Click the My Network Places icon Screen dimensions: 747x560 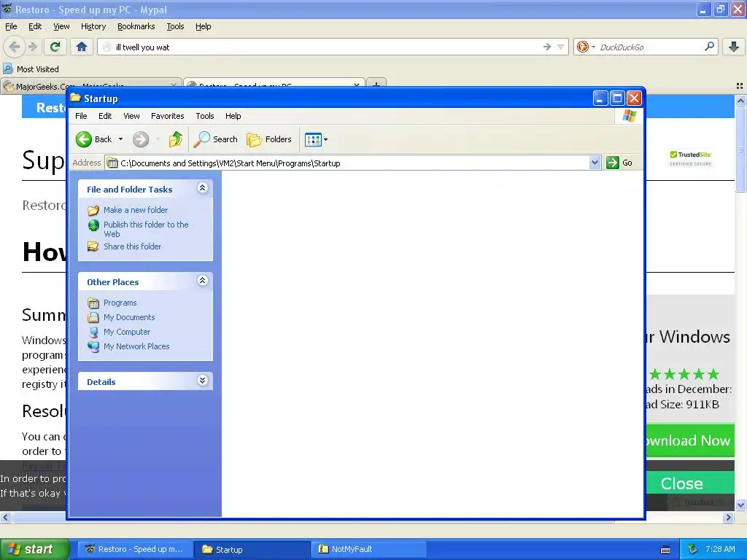point(93,346)
